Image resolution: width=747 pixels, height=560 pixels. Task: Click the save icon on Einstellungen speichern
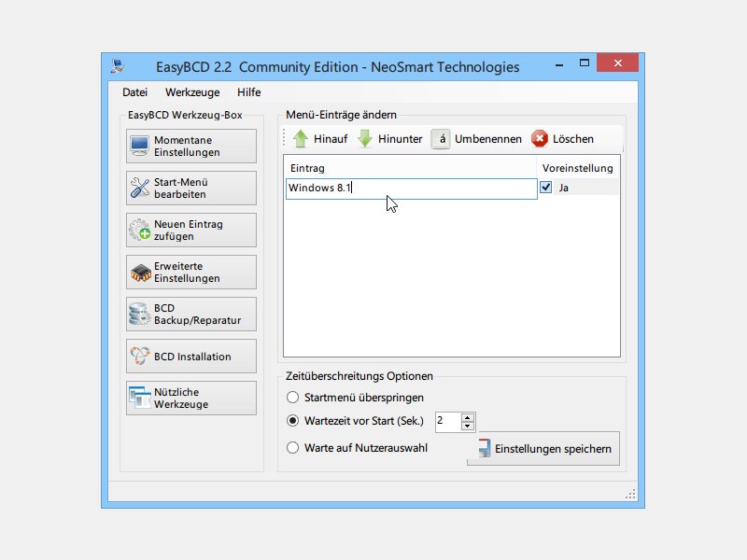(484, 448)
